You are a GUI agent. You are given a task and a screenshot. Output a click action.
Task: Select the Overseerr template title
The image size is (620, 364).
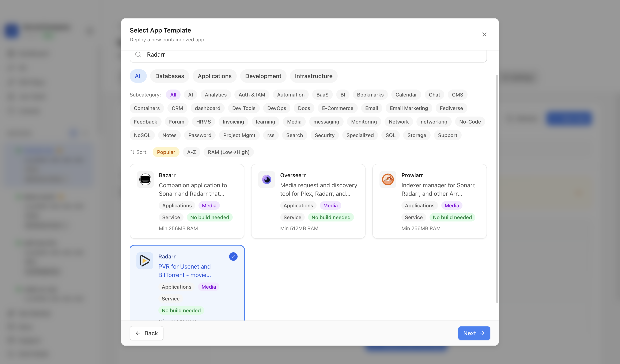(x=292, y=175)
